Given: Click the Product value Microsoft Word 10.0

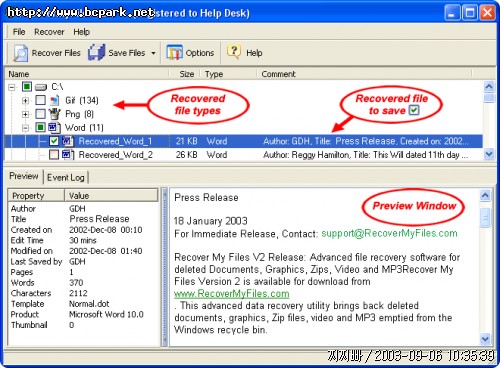Looking at the screenshot, I should tap(106, 315).
